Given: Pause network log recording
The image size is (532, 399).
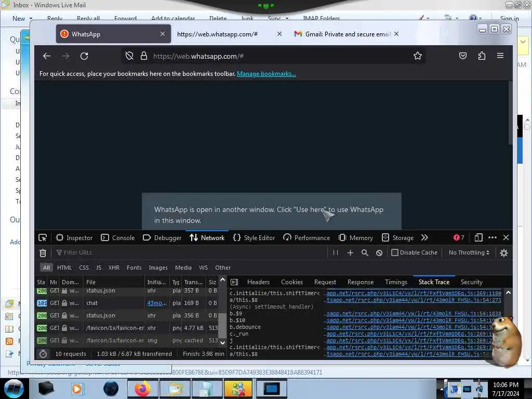Looking at the screenshot, I should coord(336,253).
